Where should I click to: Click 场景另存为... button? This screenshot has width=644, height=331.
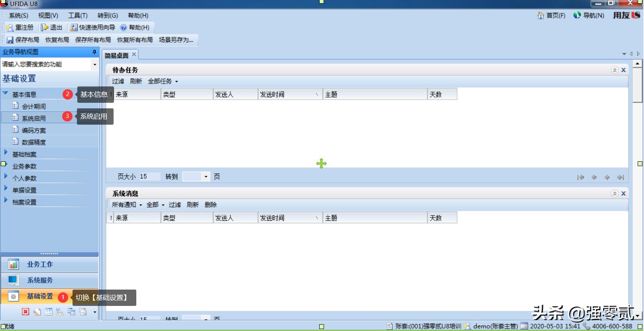tap(176, 40)
